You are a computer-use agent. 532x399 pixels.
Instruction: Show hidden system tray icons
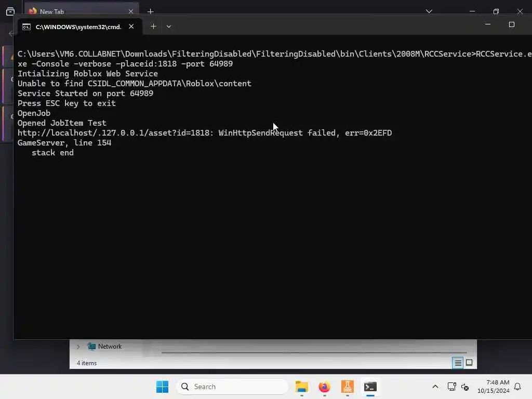pos(435,387)
